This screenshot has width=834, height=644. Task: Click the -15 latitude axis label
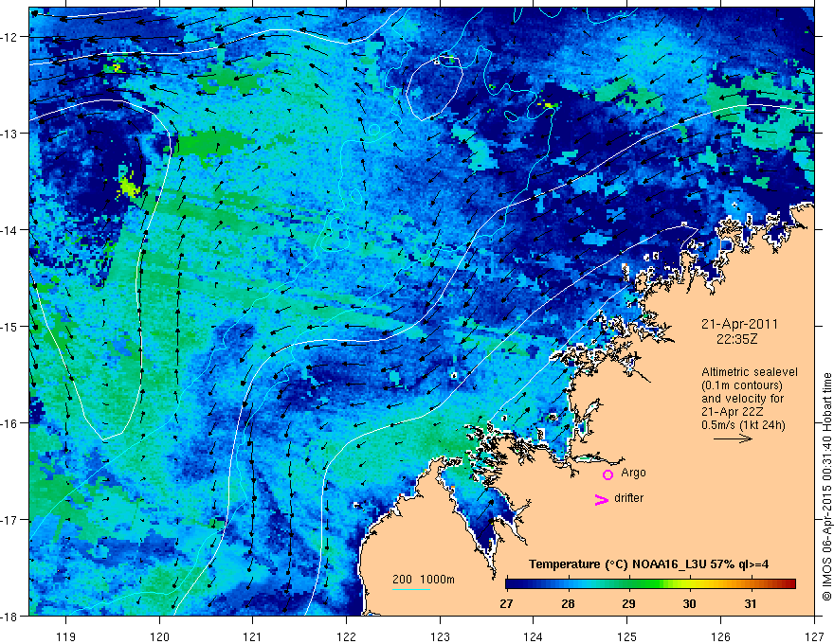(x=10, y=326)
